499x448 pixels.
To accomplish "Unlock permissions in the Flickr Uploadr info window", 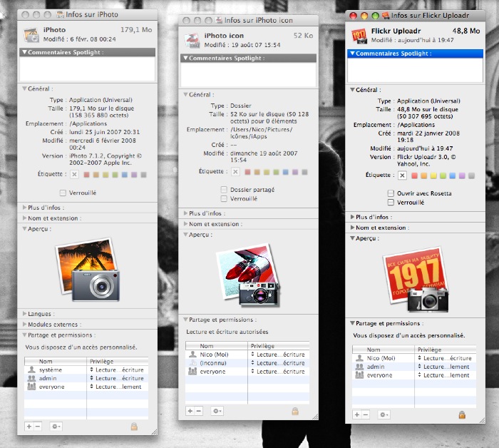I will [x=462, y=414].
